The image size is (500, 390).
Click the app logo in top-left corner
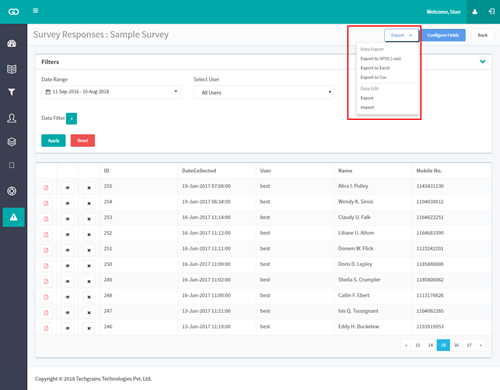[x=13, y=12]
